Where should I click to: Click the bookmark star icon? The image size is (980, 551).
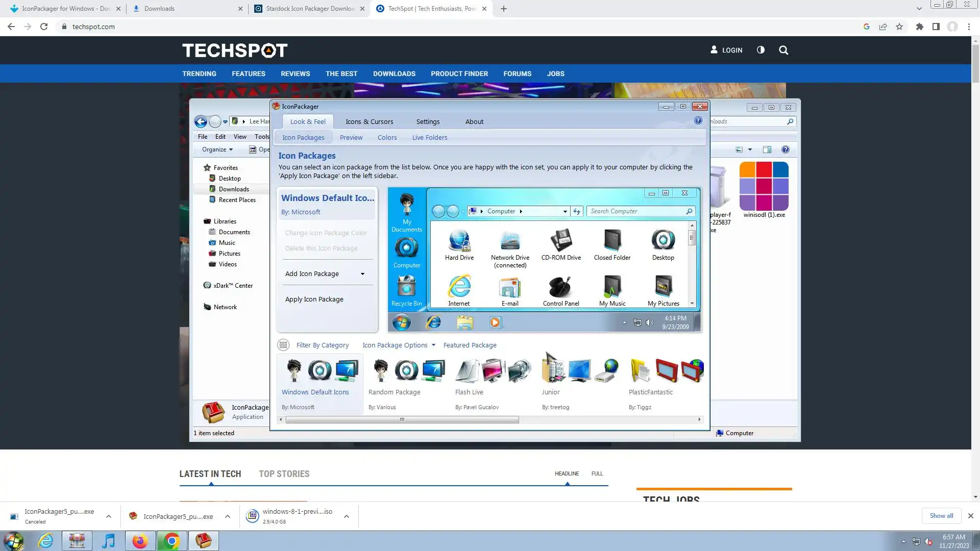coord(899,27)
